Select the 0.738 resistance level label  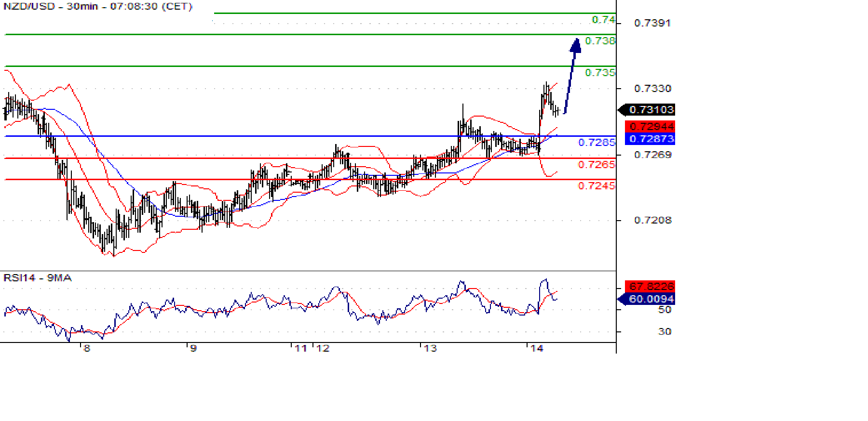pos(600,41)
